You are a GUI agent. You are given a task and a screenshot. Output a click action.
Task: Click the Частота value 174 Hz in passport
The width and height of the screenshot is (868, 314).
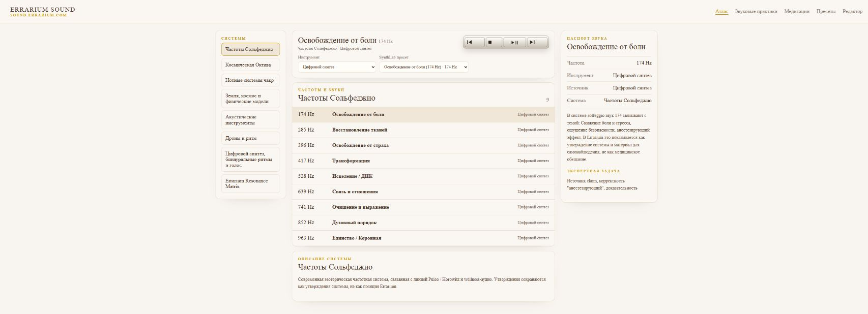[x=644, y=63]
